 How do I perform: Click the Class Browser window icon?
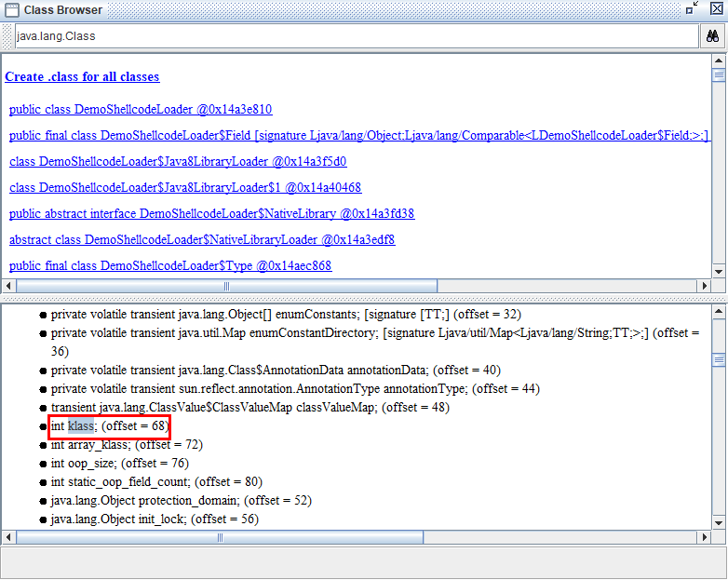click(11, 9)
